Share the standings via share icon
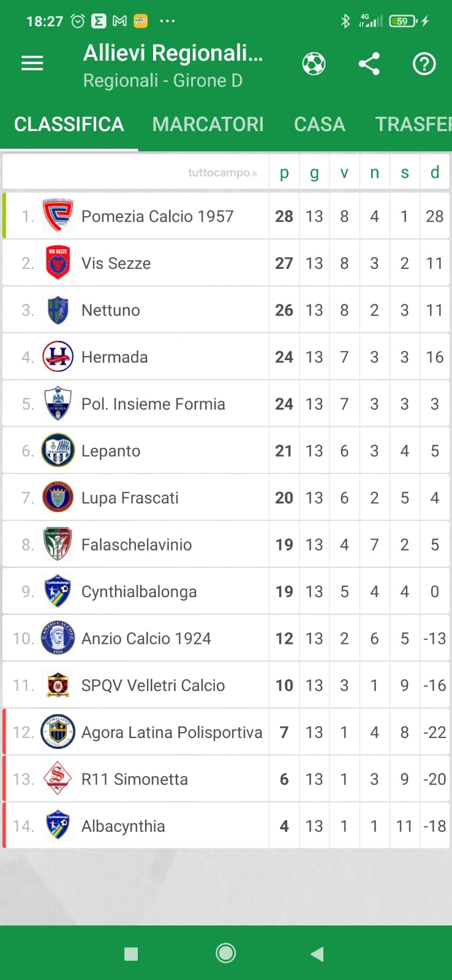Screen dimensions: 452x980 pyautogui.click(x=369, y=64)
